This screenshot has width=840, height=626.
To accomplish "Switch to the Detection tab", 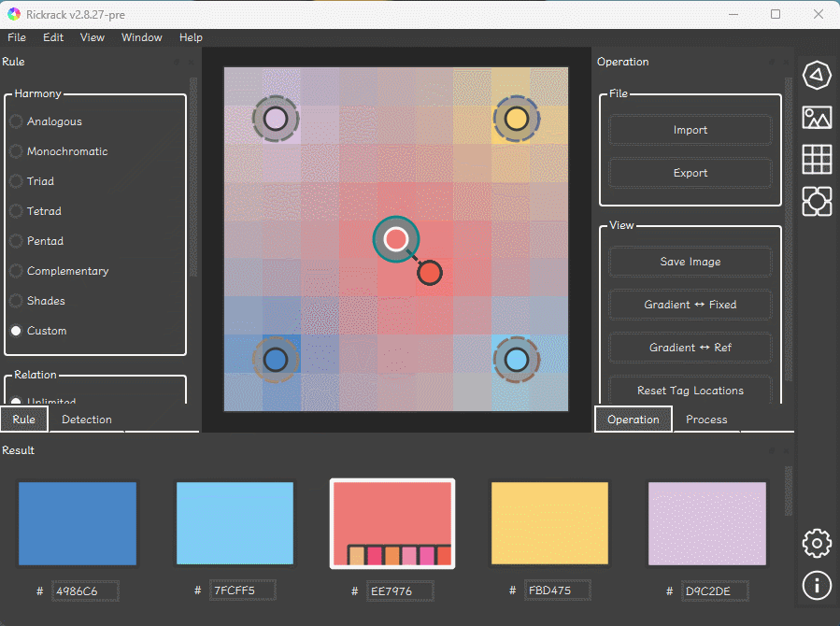I will (87, 420).
